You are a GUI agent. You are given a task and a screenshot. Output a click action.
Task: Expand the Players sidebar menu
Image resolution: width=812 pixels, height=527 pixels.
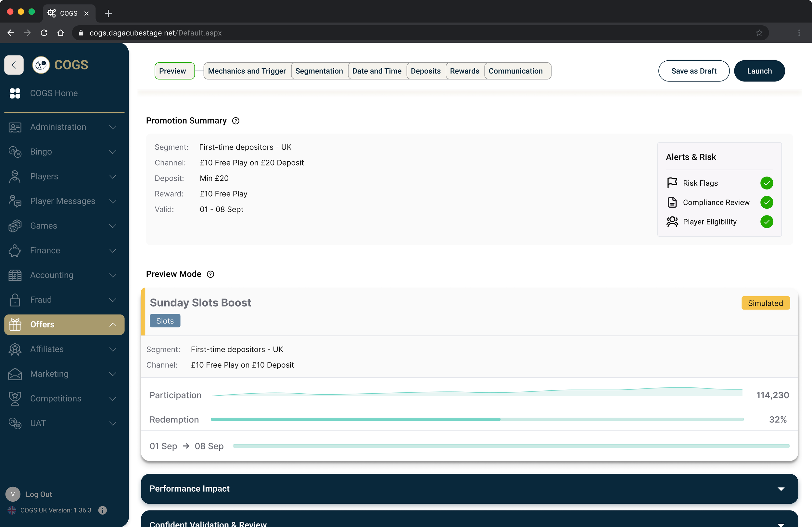[113, 177]
